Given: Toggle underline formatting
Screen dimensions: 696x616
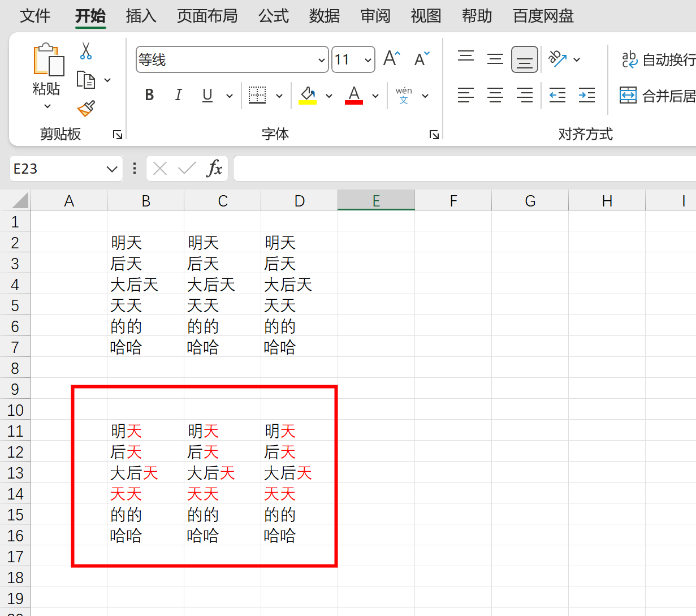Looking at the screenshot, I should pyautogui.click(x=207, y=95).
